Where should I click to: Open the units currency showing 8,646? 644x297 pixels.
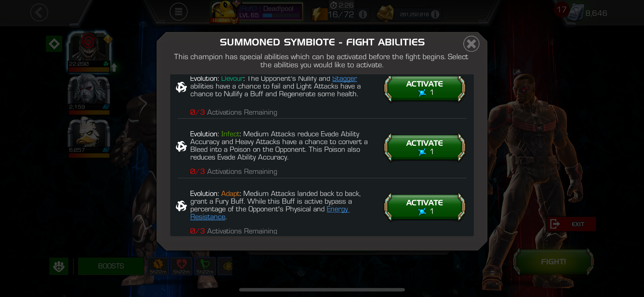(588, 13)
